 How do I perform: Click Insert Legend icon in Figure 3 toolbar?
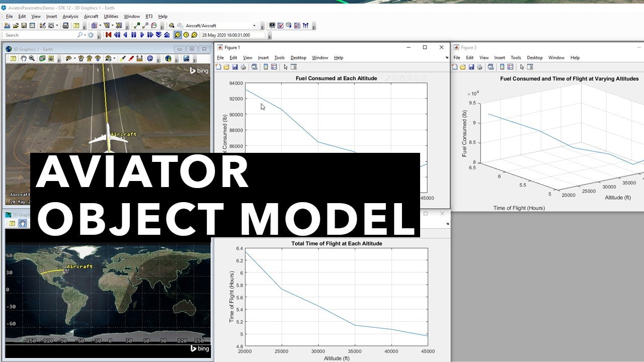pyautogui.click(x=510, y=66)
